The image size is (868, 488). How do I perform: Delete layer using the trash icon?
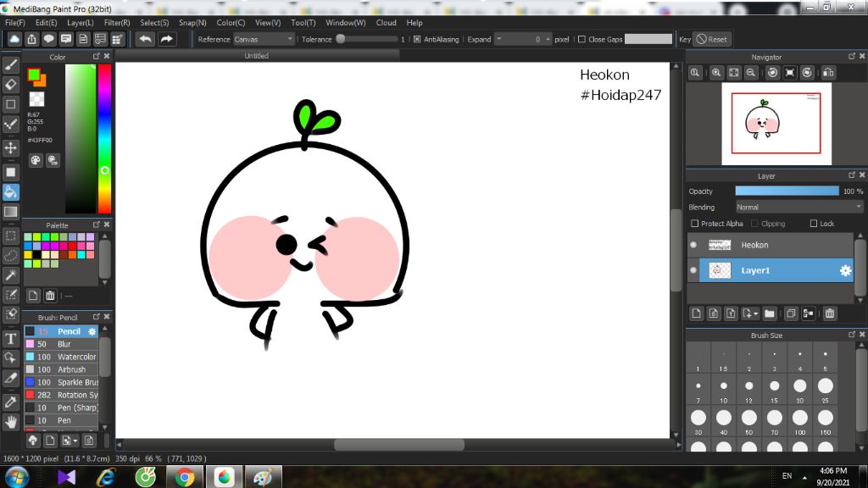tap(830, 313)
